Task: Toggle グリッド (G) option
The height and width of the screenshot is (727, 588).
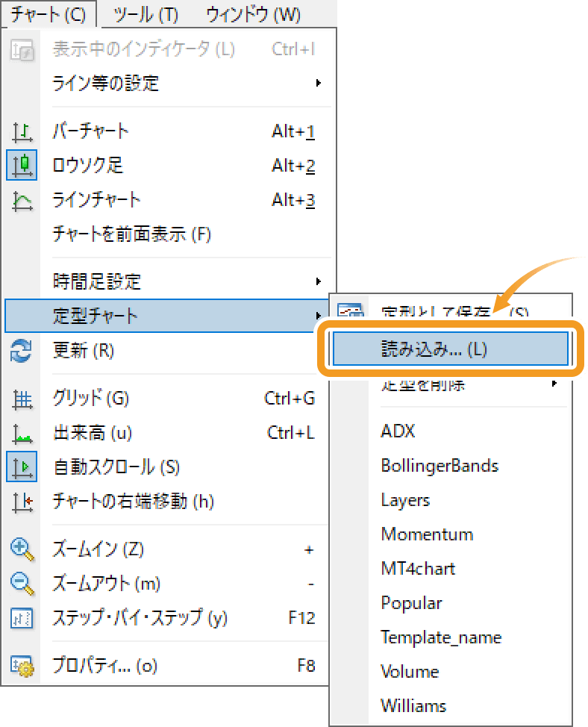Action: [167, 399]
